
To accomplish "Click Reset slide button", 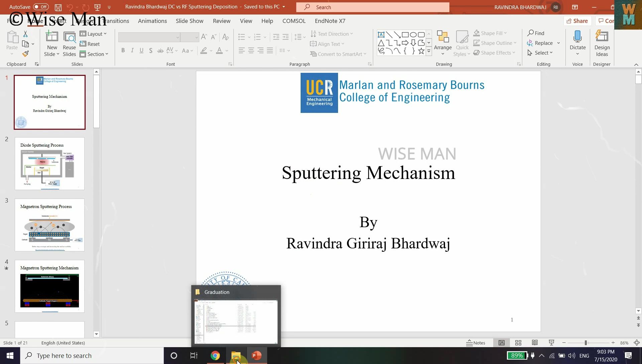I will click(90, 44).
